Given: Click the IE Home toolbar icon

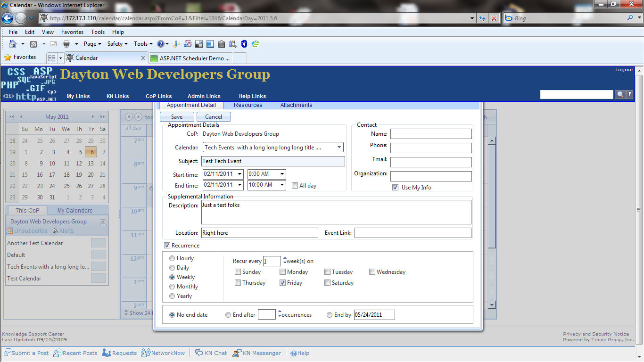Looking at the screenshot, I should tap(13, 44).
